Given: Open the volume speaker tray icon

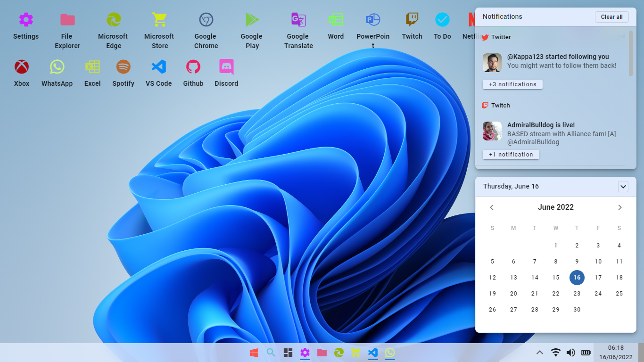Looking at the screenshot, I should tap(571, 353).
